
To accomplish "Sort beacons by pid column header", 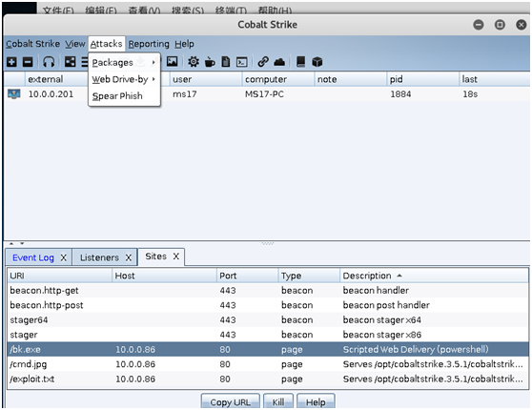I will click(423, 79).
